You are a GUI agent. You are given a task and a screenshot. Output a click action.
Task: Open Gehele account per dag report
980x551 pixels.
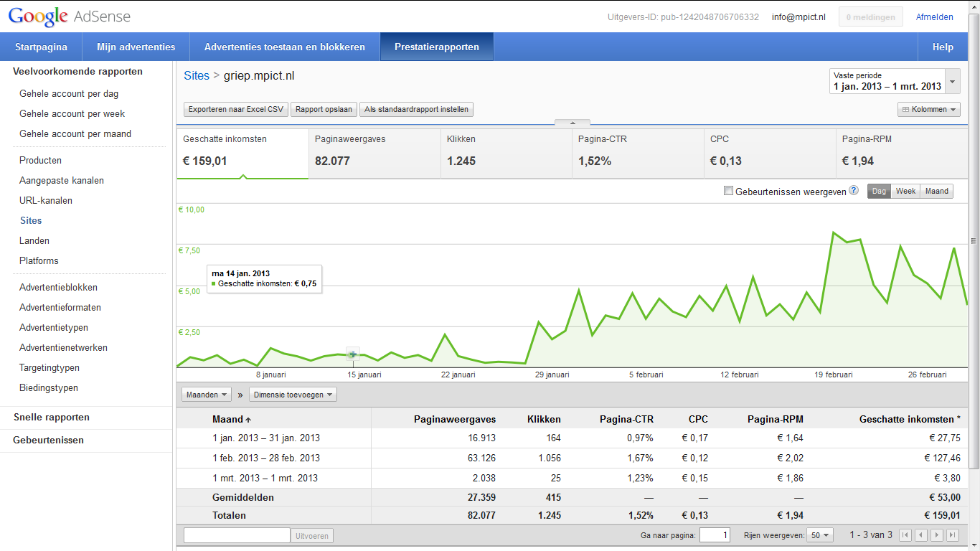tap(69, 93)
